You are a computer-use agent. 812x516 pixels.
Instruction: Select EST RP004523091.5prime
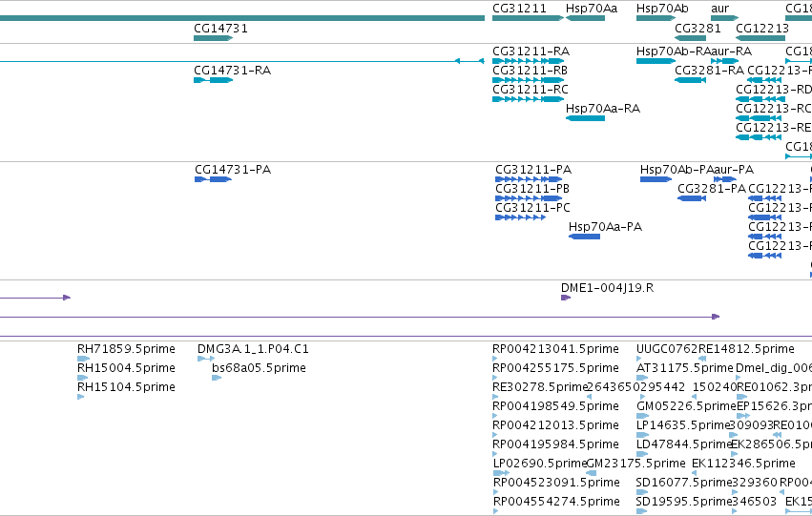click(556, 483)
